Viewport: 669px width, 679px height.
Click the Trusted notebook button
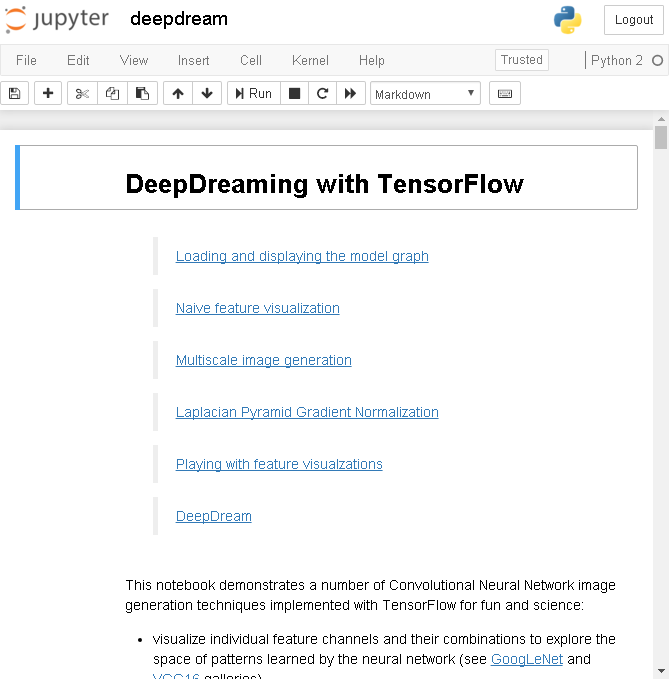(522, 60)
